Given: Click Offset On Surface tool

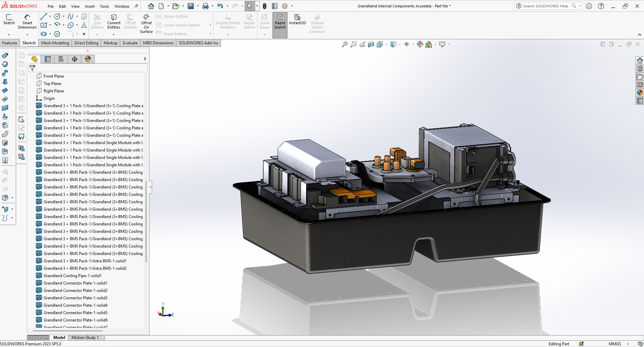Looking at the screenshot, I should (146, 24).
